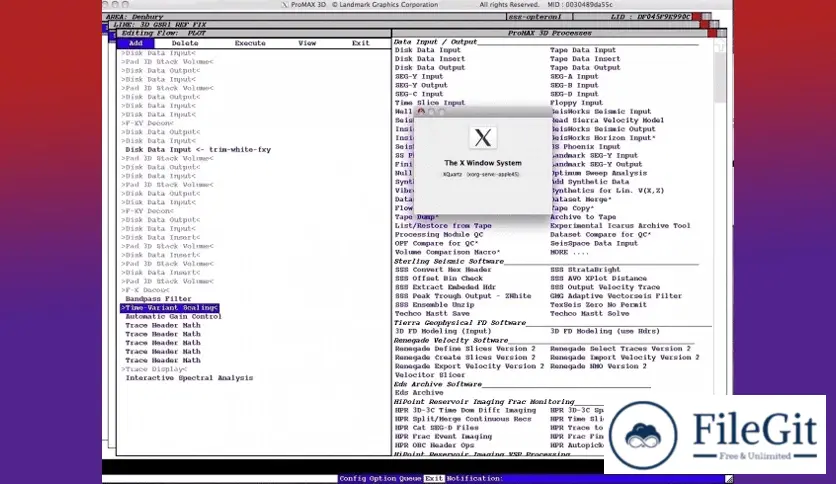
Task: Open the Add menu in the flow editor
Action: [136, 43]
